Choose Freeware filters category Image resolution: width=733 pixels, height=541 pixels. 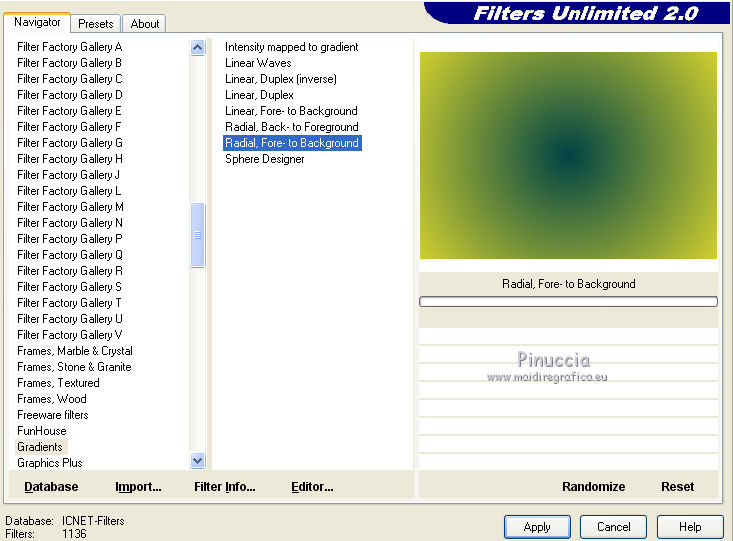tap(52, 415)
